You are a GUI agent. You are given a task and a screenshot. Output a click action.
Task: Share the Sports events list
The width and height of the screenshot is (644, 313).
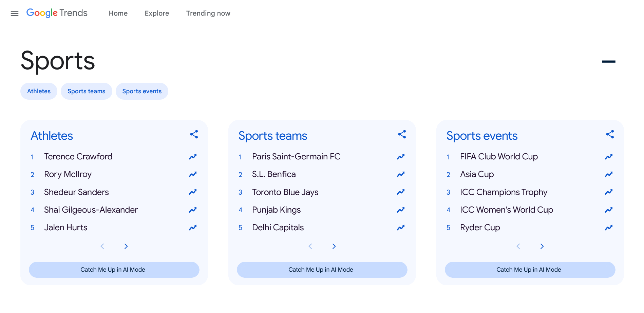click(610, 134)
